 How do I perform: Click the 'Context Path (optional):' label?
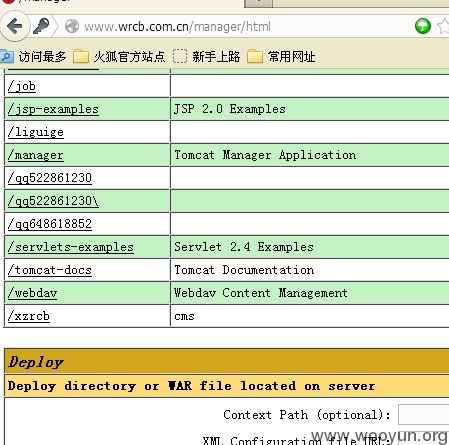pyautogui.click(x=307, y=415)
